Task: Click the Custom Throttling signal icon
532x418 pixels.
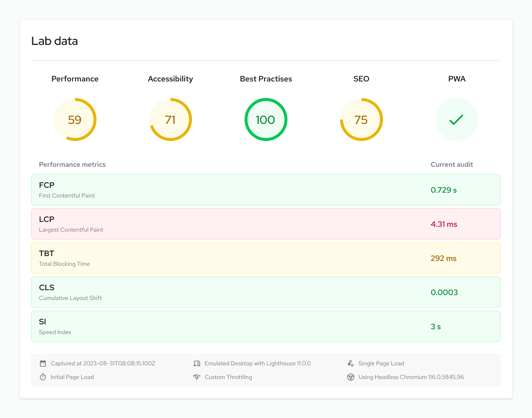Action: (197, 377)
